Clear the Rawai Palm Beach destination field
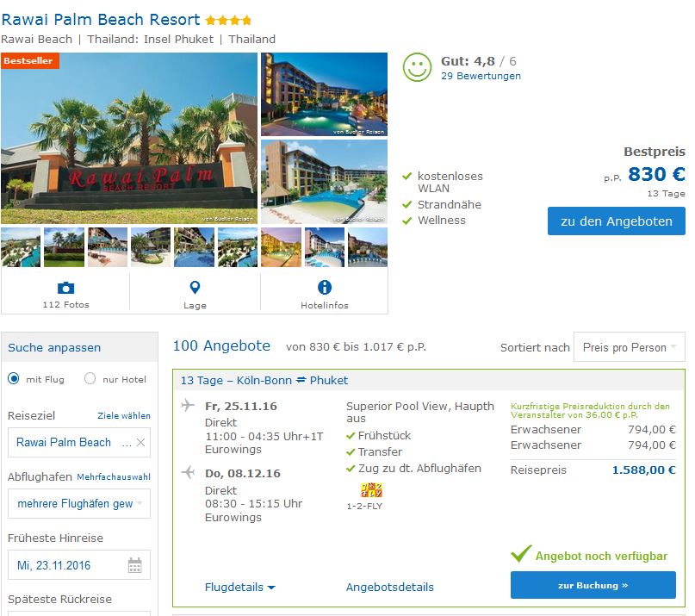 (140, 442)
